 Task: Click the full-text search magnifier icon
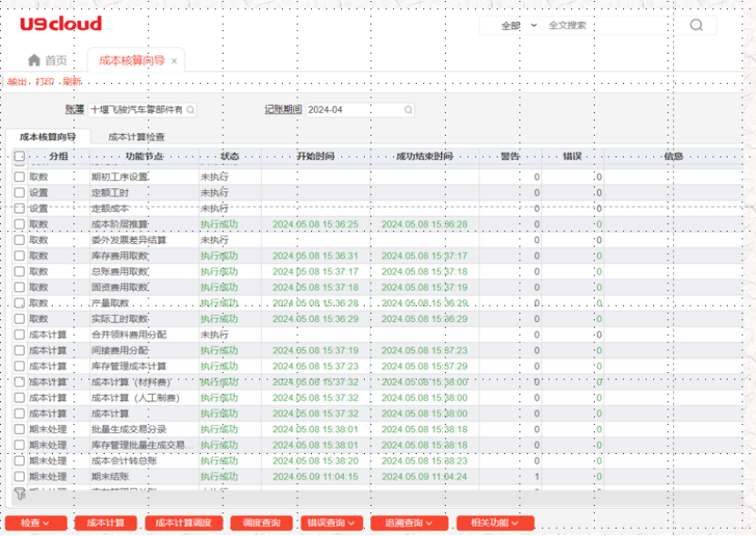coord(696,25)
